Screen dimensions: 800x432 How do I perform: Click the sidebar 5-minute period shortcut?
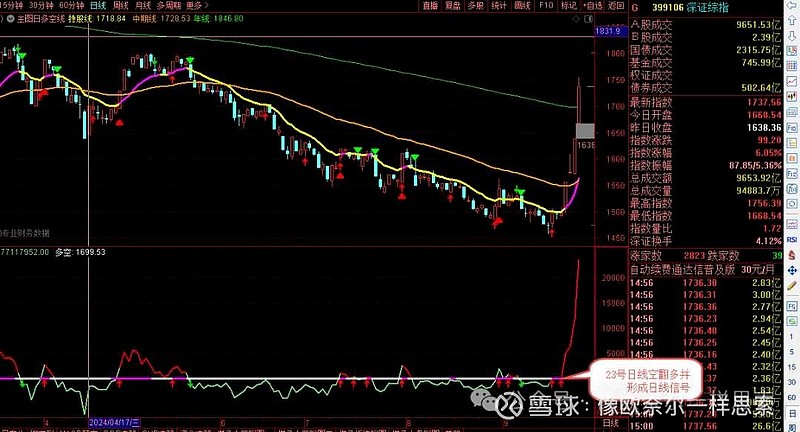pyautogui.click(x=792, y=352)
